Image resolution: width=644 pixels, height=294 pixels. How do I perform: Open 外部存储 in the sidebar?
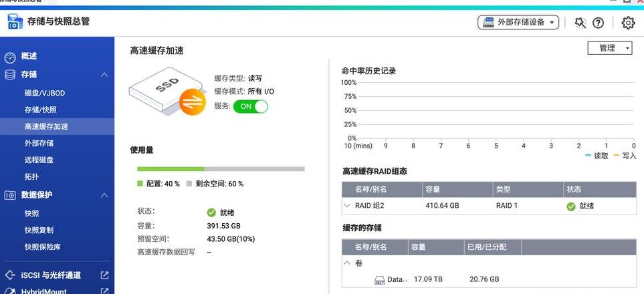tap(39, 143)
